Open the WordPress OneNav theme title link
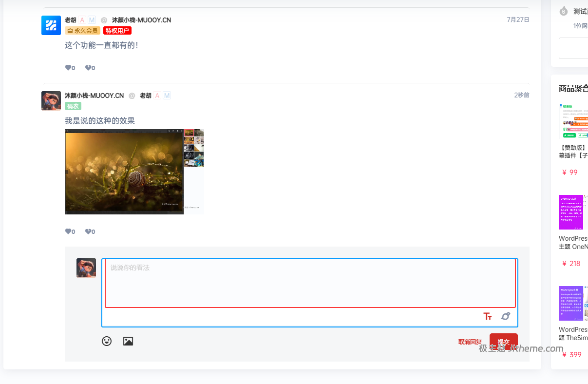Viewport: 588px width, 384px height. [573, 243]
